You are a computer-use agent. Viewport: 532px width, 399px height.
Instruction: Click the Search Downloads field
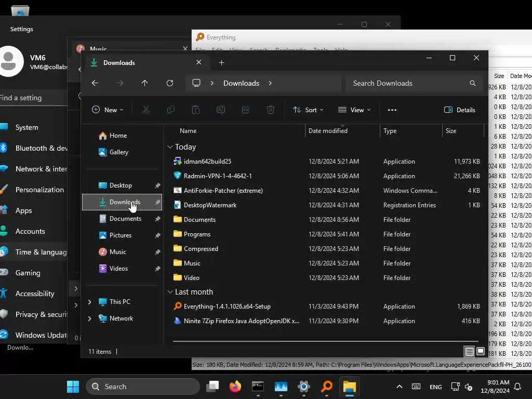coord(415,83)
